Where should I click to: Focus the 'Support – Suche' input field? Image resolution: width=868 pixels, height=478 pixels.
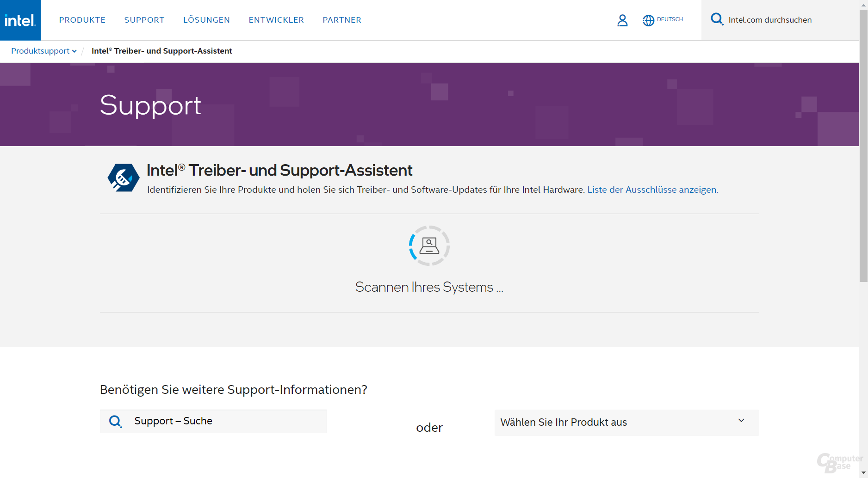point(213,421)
